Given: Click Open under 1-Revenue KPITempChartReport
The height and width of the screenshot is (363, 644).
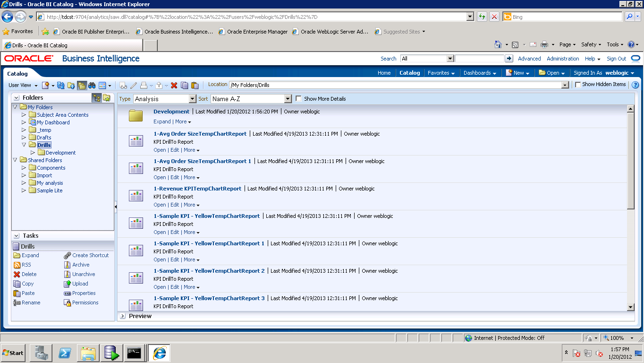Looking at the screenshot, I should [x=160, y=205].
